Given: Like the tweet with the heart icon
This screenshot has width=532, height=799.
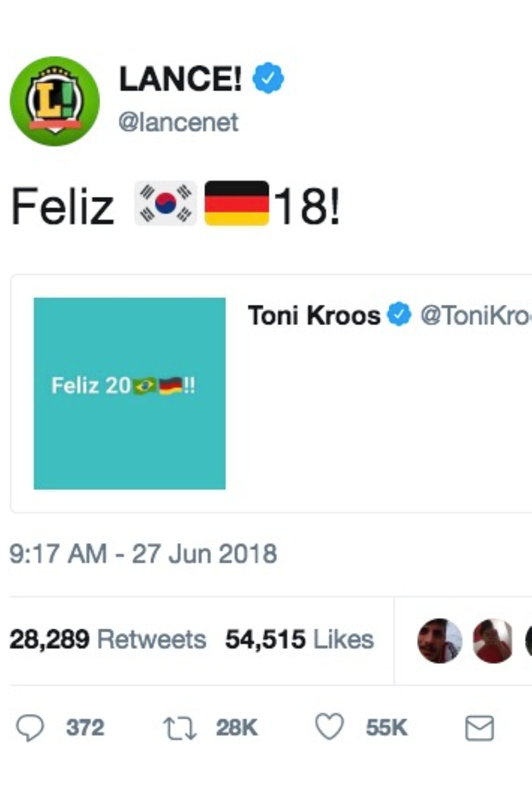Looking at the screenshot, I should pyautogui.click(x=329, y=727).
